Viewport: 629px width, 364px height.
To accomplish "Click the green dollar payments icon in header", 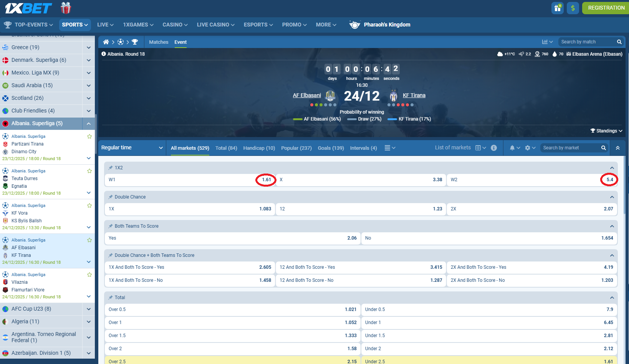I will click(x=573, y=8).
